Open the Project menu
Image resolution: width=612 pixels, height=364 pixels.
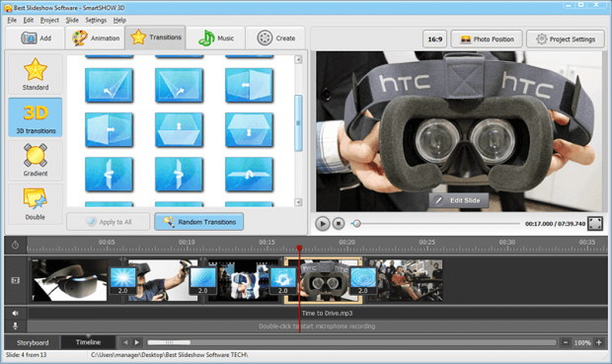(49, 20)
